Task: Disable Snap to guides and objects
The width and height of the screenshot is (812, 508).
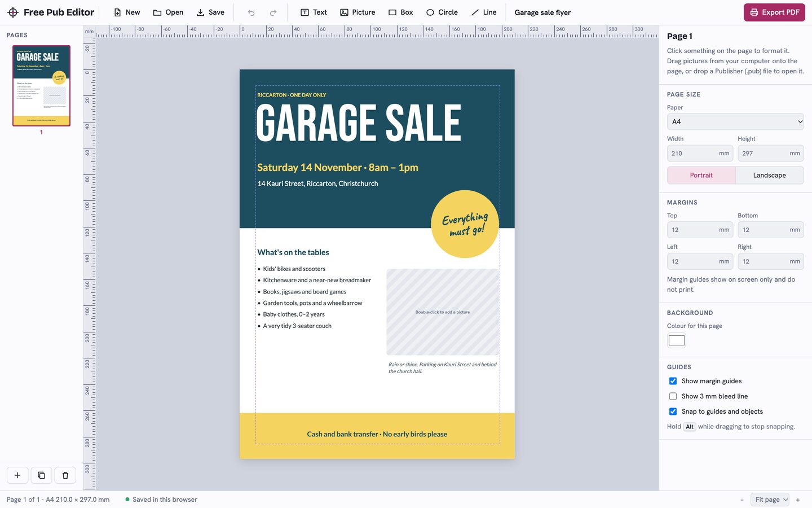Action: pos(673,411)
